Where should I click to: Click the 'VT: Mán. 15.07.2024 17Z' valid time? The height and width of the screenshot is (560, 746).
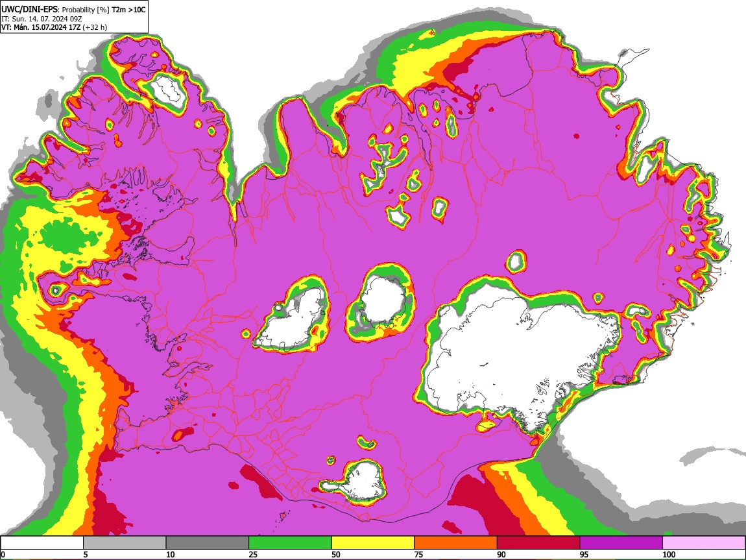tap(41, 27)
